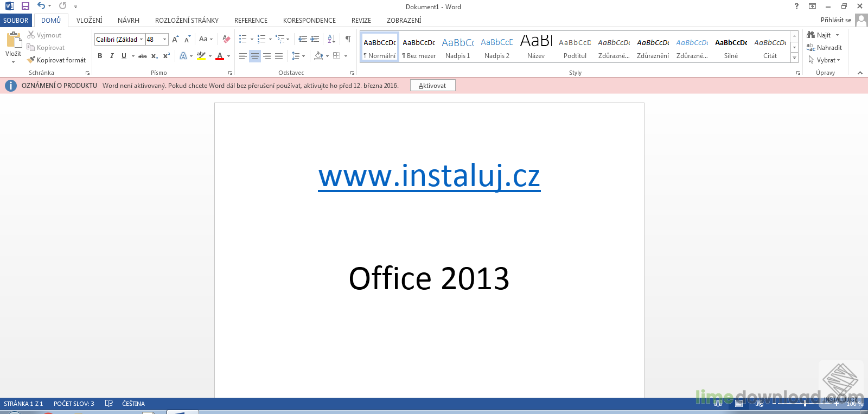This screenshot has width=868, height=414.
Task: Switch to ROZLOŽENÍ STRÁNKY tab
Action: click(x=187, y=20)
